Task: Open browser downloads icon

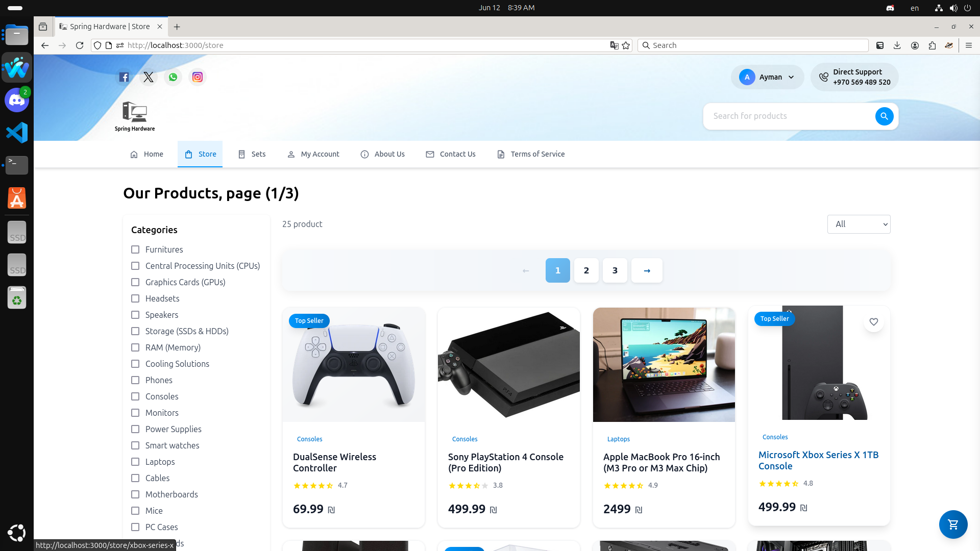Action: coord(897,45)
